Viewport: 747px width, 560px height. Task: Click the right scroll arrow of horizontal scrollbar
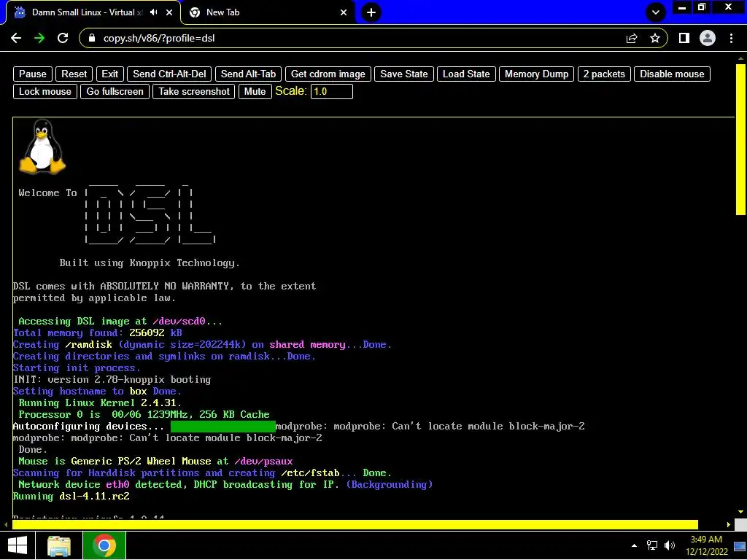[x=729, y=525]
